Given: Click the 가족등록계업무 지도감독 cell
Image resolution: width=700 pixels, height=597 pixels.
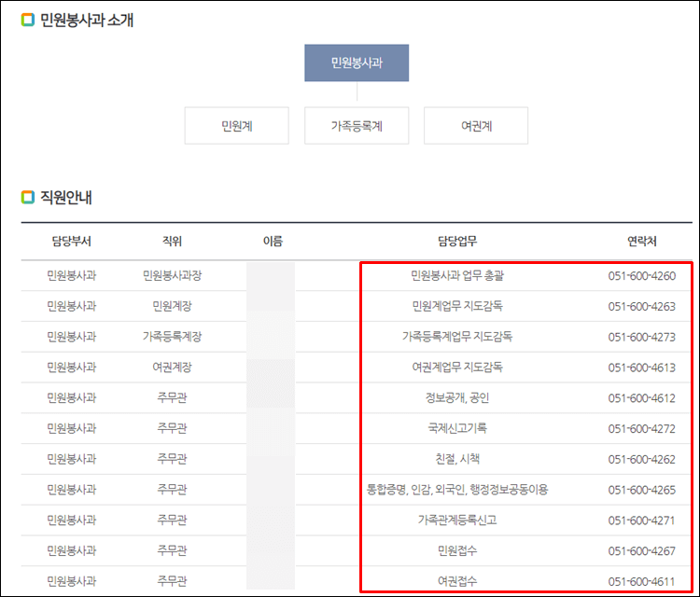Looking at the screenshot, I should 457,337.
